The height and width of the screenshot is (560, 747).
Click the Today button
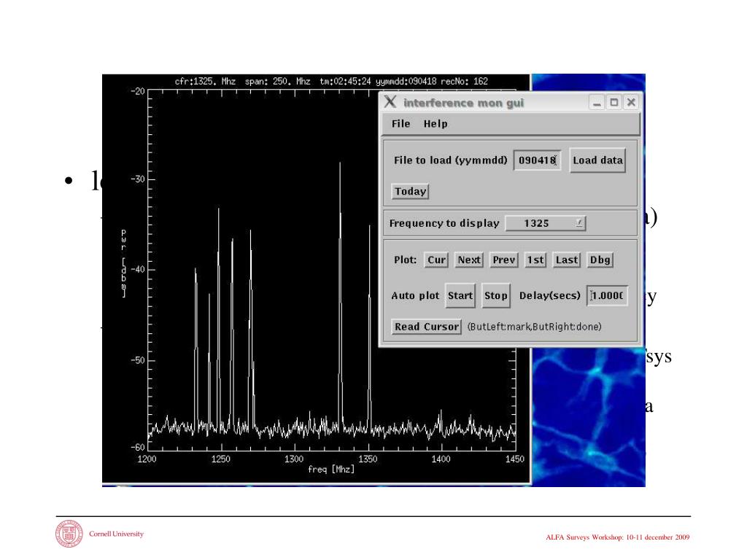coord(410,192)
